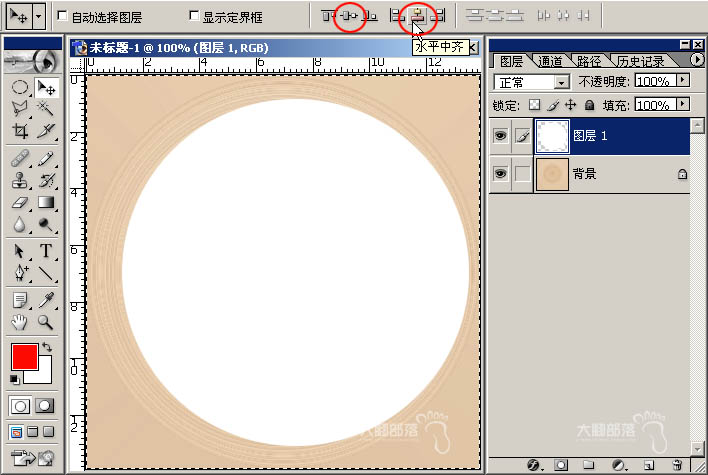Toggle link box on 背景 layer

coord(522,173)
